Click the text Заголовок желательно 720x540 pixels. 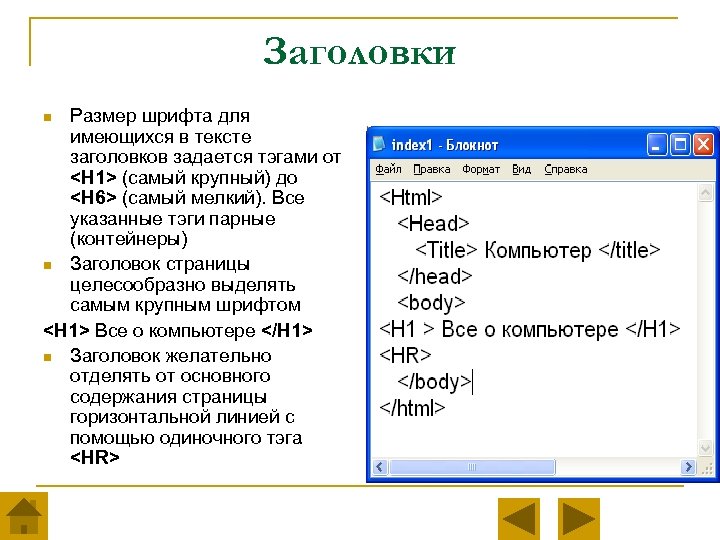[x=170, y=356]
